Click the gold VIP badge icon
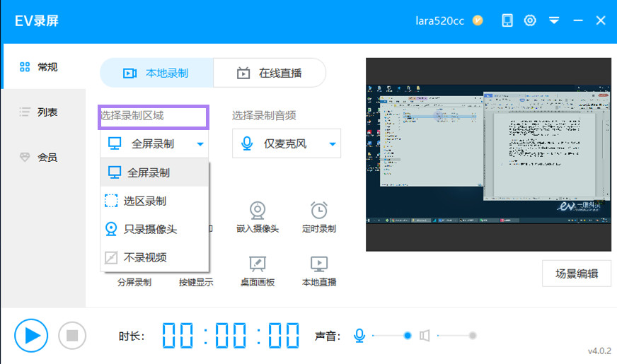Image resolution: width=617 pixels, height=364 pixels. pyautogui.click(x=478, y=20)
